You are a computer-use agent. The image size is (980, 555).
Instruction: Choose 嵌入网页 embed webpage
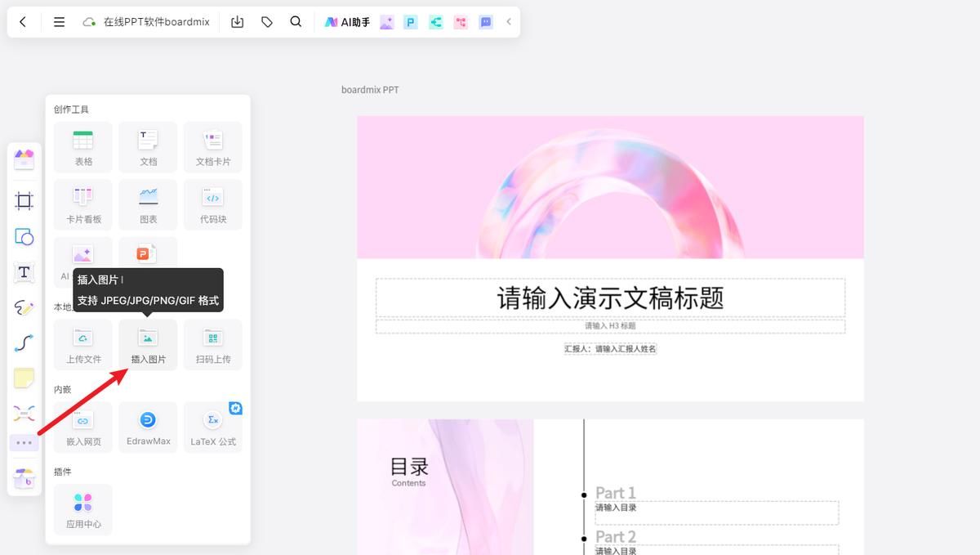pyautogui.click(x=83, y=427)
